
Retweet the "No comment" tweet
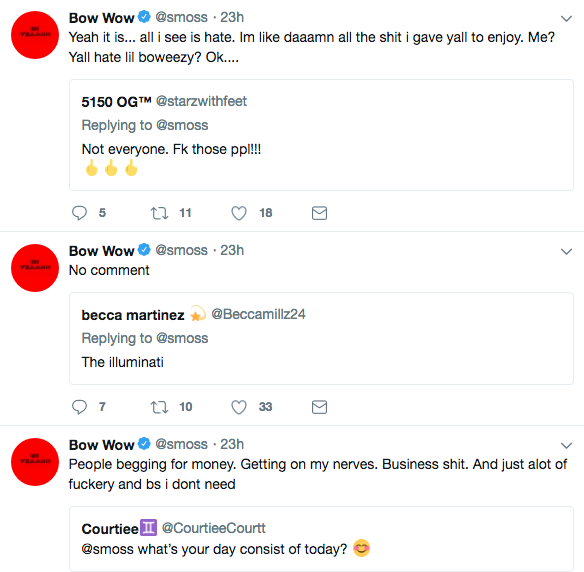pos(159,407)
